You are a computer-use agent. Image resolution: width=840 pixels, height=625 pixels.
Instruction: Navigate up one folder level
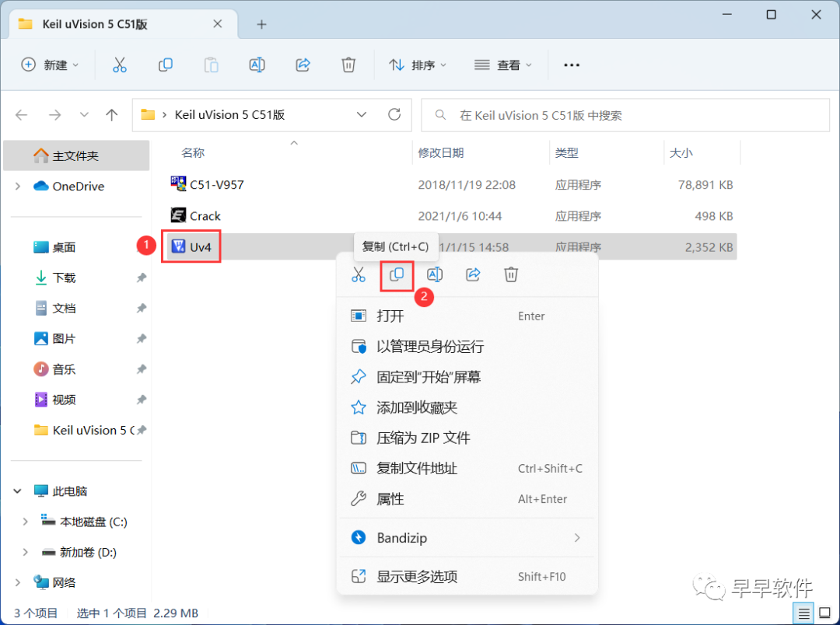111,114
